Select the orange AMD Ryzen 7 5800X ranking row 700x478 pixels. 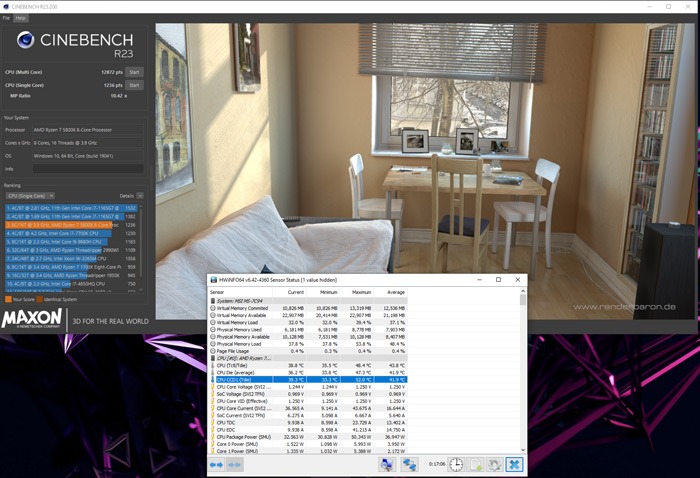pyautogui.click(x=71, y=225)
